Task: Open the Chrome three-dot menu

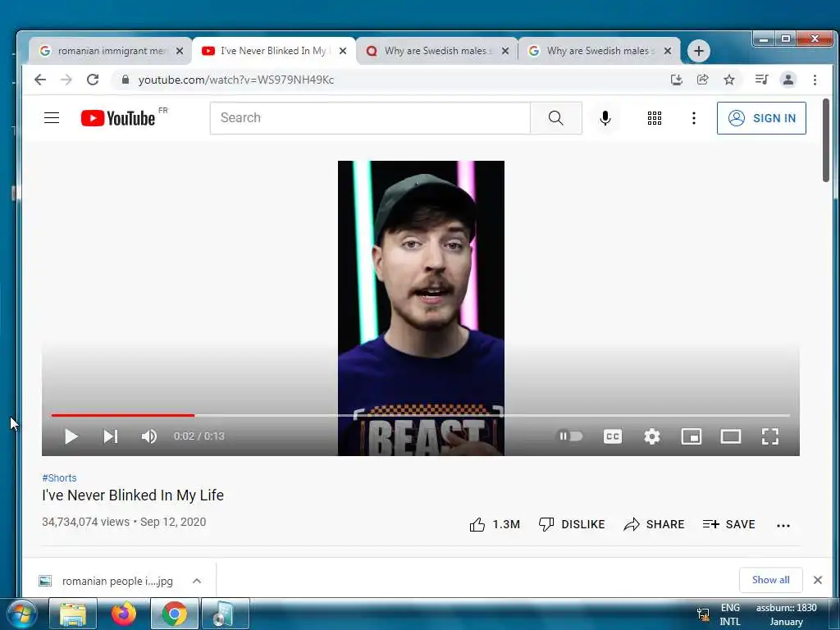Action: click(815, 80)
